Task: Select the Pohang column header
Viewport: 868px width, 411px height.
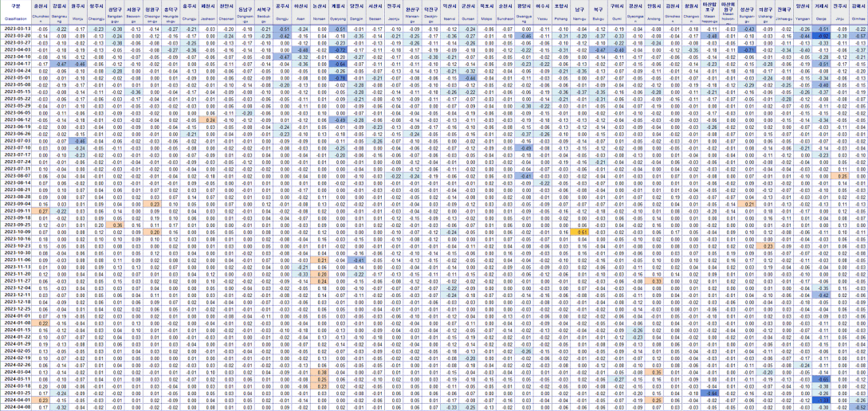Action: coord(562,13)
